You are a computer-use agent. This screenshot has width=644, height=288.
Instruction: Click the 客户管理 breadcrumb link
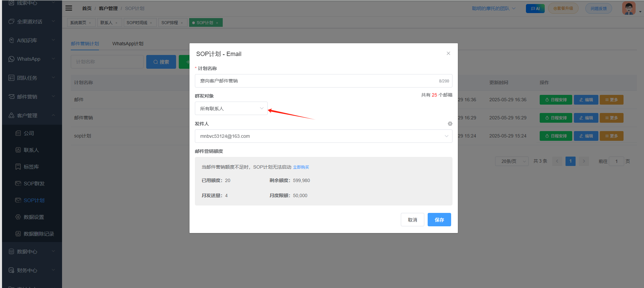pos(108,8)
